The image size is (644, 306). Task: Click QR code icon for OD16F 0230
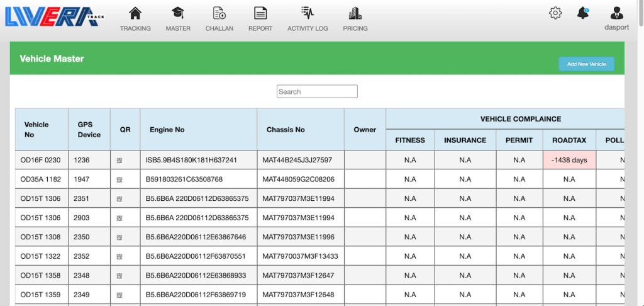tap(119, 161)
